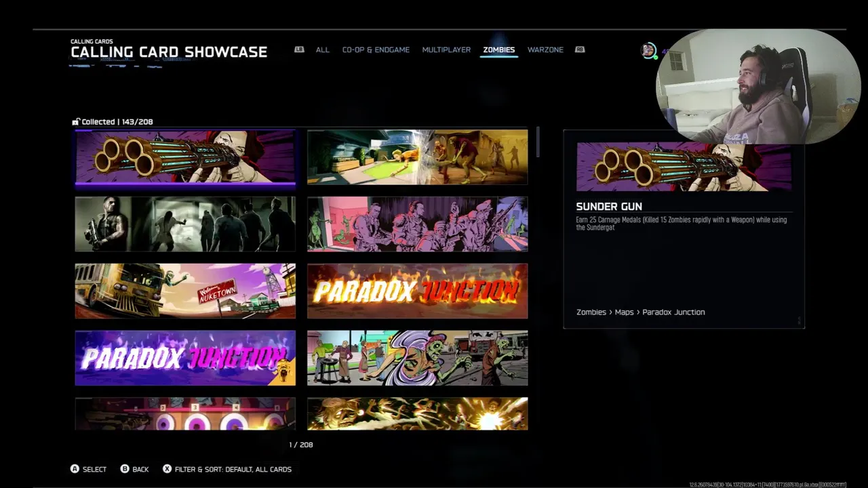Select the zombie lawn fight calling card
Image resolution: width=868 pixels, height=488 pixels.
(x=417, y=157)
